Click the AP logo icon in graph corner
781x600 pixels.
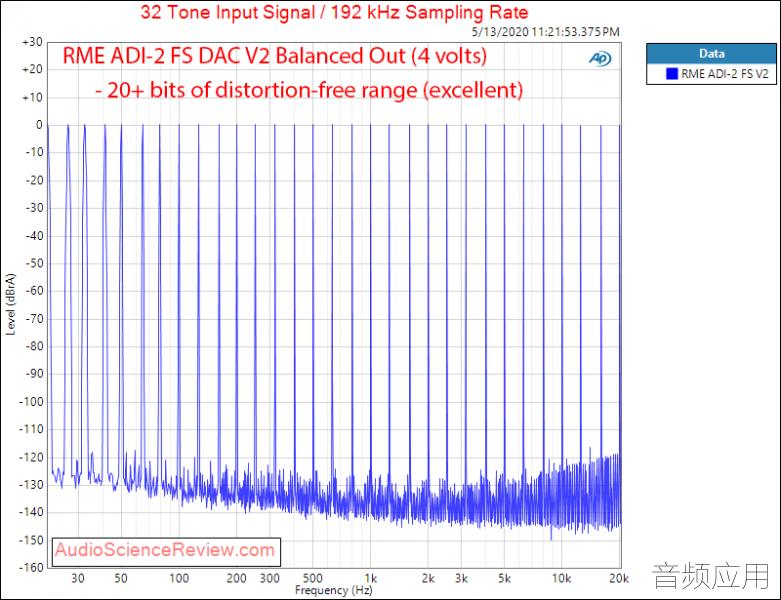(x=600, y=59)
